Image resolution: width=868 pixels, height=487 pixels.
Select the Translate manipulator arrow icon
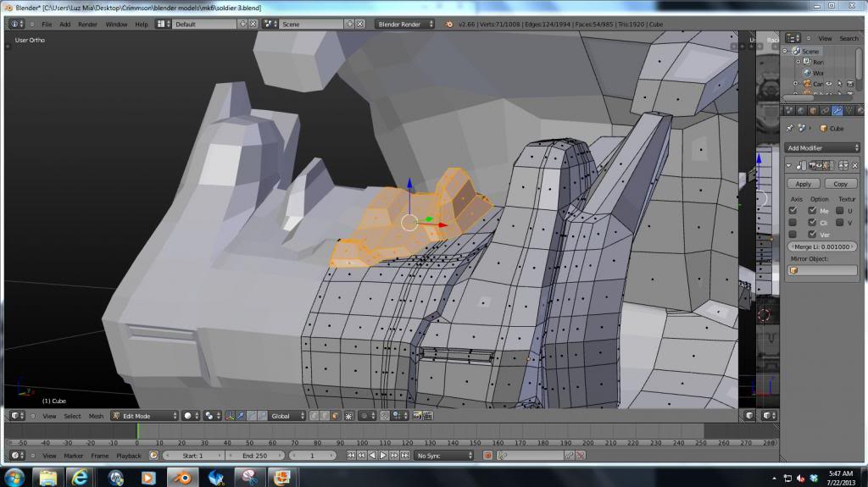click(242, 416)
